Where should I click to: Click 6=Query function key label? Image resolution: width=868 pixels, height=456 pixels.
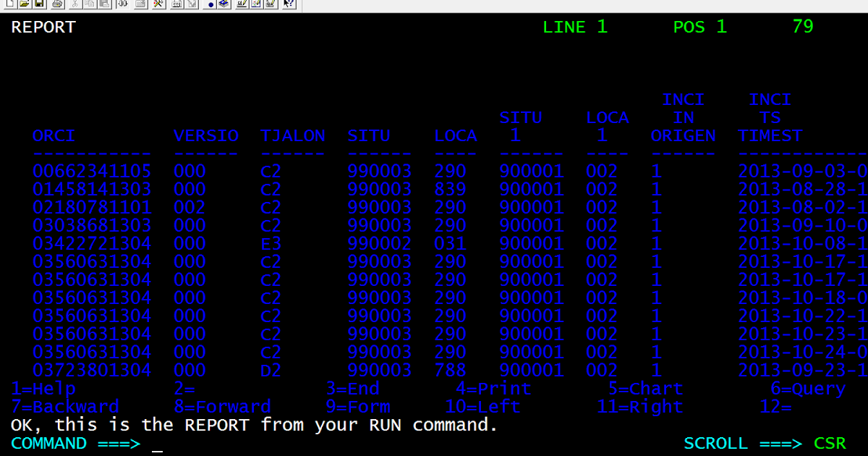808,389
